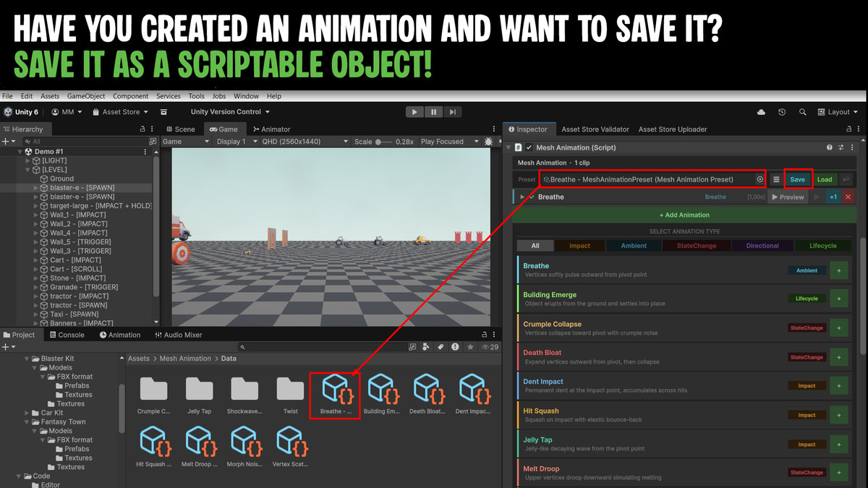The height and width of the screenshot is (488, 868).
Task: Open the GameObject menu
Action: 86,96
